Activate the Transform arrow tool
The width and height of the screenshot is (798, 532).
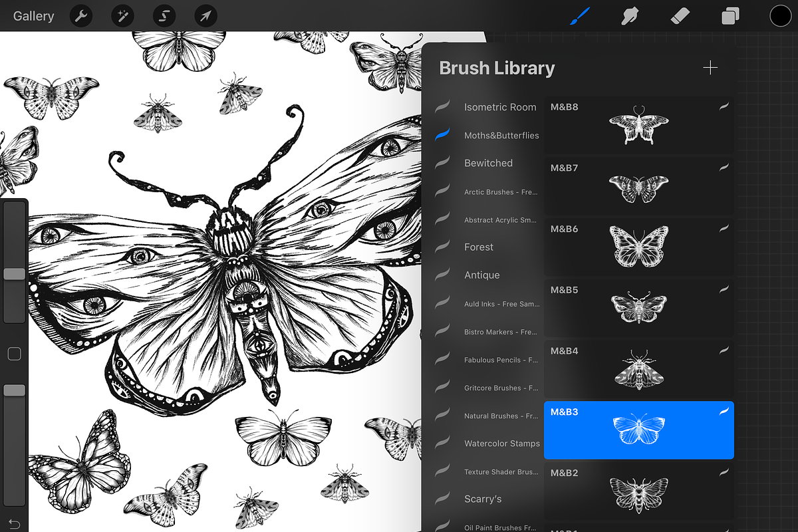coord(205,16)
